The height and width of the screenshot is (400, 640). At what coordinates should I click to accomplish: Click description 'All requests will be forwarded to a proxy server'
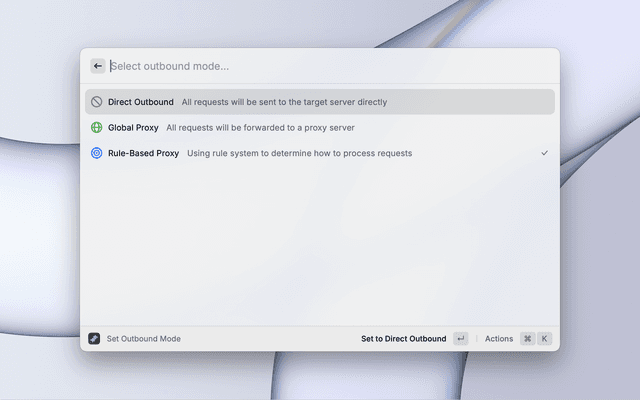coord(260,128)
